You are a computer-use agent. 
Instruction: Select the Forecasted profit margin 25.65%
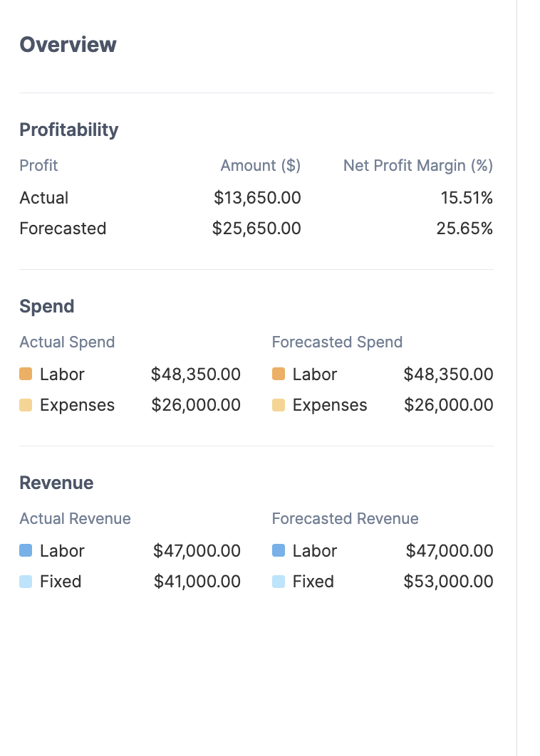pyautogui.click(x=464, y=229)
